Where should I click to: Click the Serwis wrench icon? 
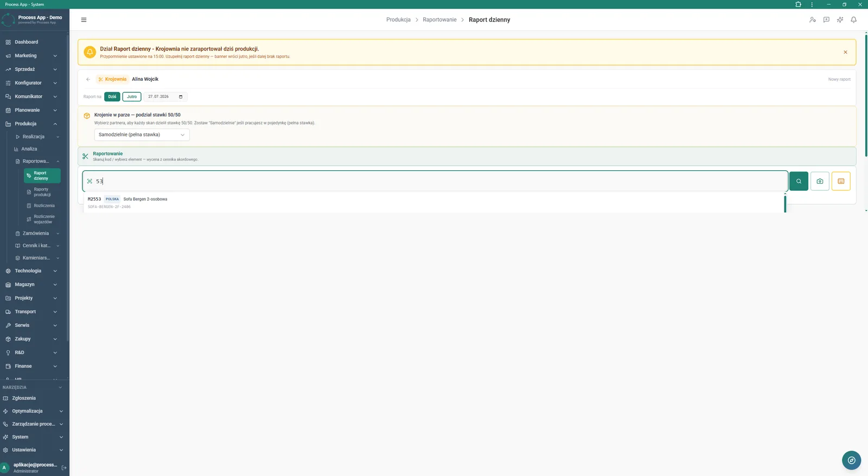click(x=8, y=325)
